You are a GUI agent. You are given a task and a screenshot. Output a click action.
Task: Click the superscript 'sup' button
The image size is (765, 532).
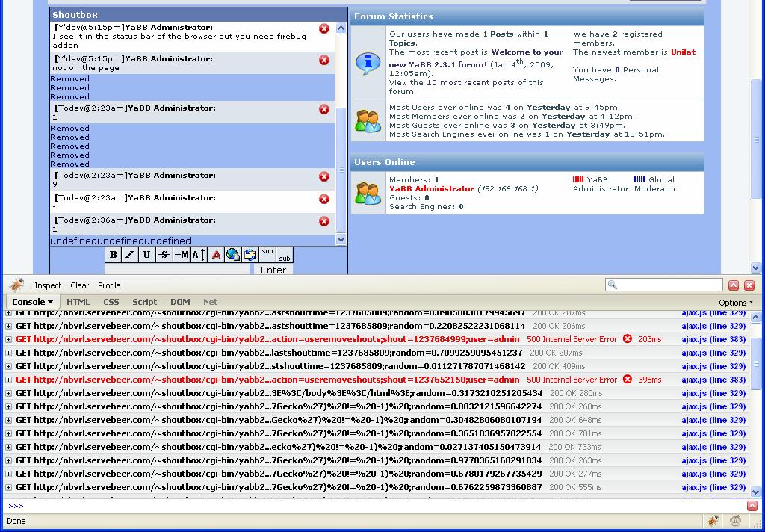pyautogui.click(x=267, y=252)
